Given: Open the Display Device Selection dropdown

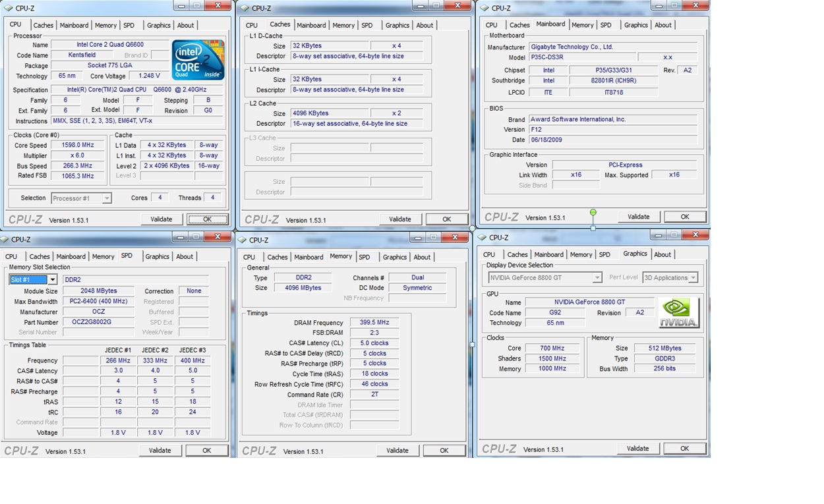Looking at the screenshot, I should 597,278.
